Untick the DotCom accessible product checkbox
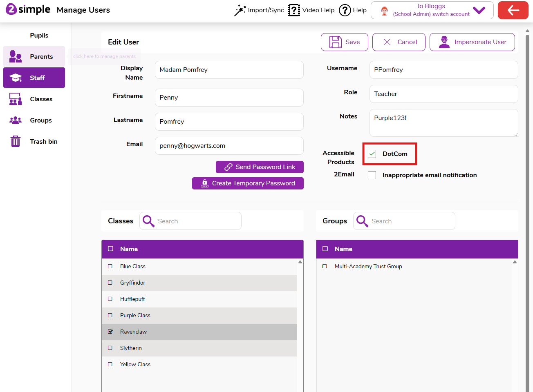The image size is (533, 392). 372,154
